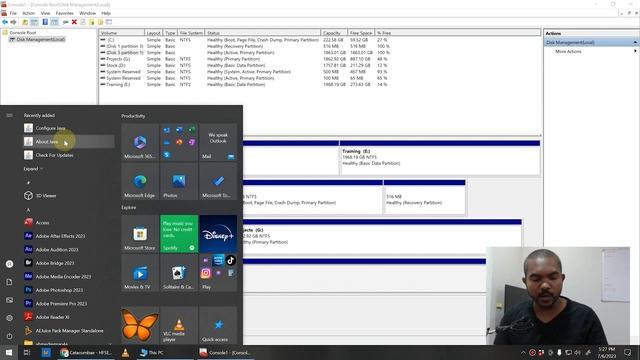Image resolution: width=640 pixels, height=360 pixels.
Task: Open Settings gear in Start sidebar
Action: pyautogui.click(x=9, y=318)
